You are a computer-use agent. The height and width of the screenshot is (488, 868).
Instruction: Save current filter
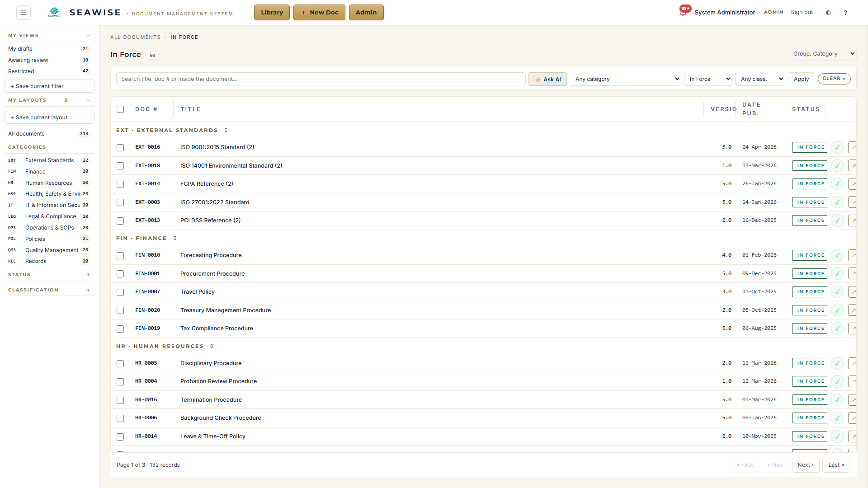pos(49,86)
